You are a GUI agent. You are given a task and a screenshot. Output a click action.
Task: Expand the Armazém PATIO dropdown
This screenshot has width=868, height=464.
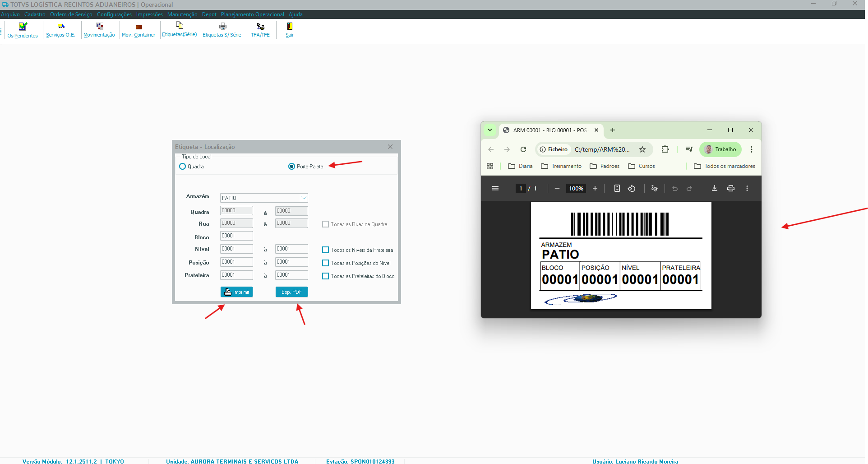304,198
